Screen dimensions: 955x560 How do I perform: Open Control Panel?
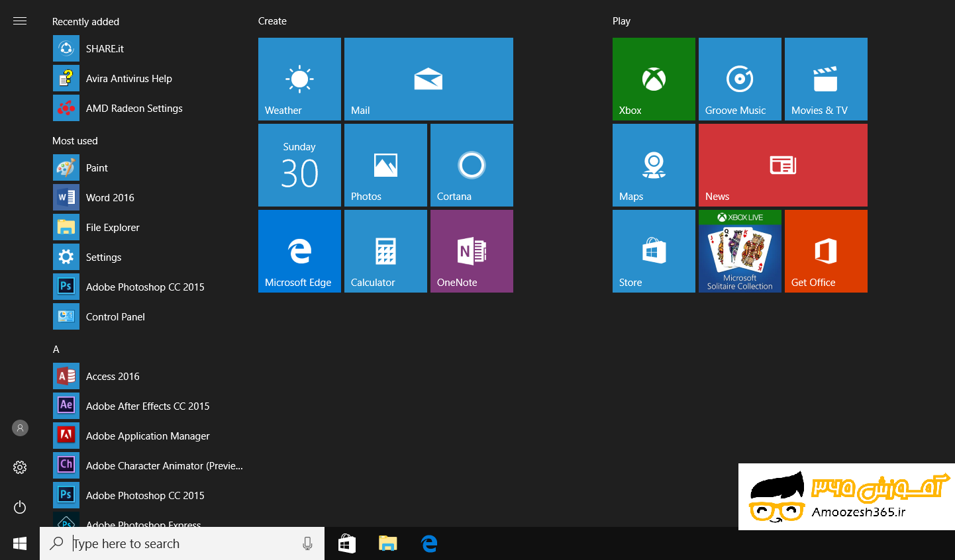pyautogui.click(x=149, y=316)
